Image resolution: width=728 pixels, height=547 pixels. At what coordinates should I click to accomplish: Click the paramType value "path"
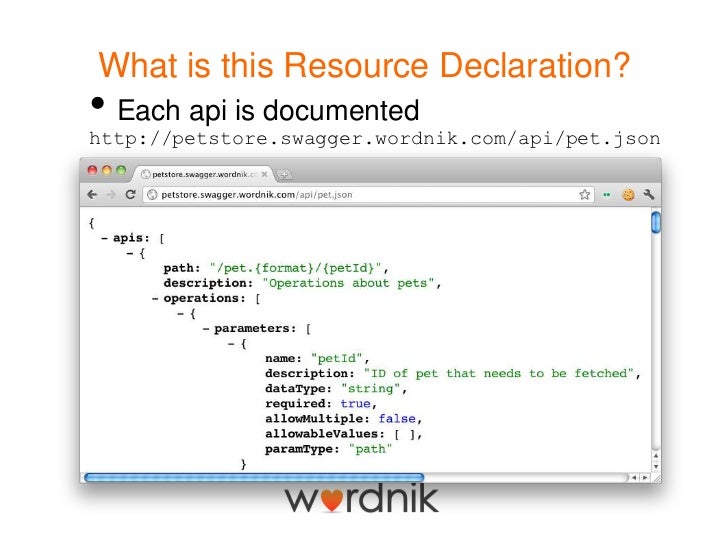pos(370,449)
